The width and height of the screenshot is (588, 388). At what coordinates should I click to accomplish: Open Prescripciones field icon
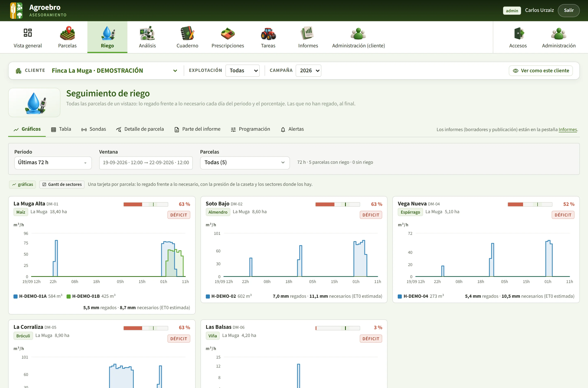coord(228,33)
